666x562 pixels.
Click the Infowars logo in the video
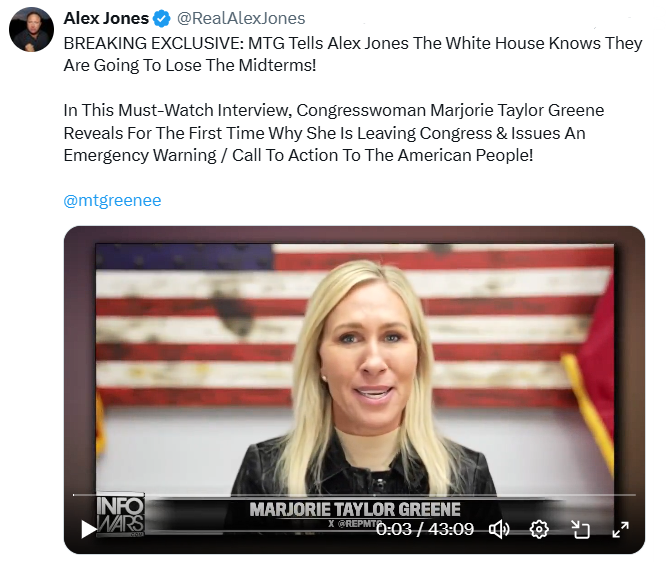[120, 515]
